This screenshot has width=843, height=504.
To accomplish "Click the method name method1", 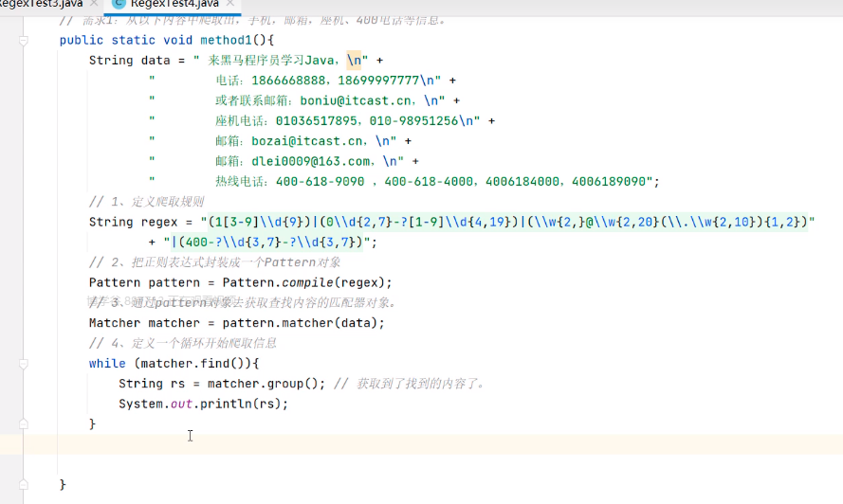I will click(x=226, y=41).
